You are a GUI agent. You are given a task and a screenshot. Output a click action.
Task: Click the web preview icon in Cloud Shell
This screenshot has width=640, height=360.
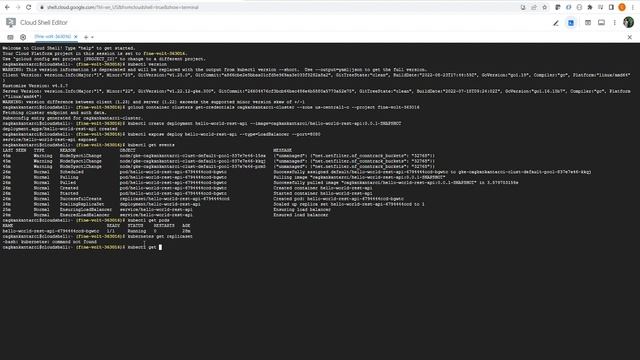[x=588, y=23]
